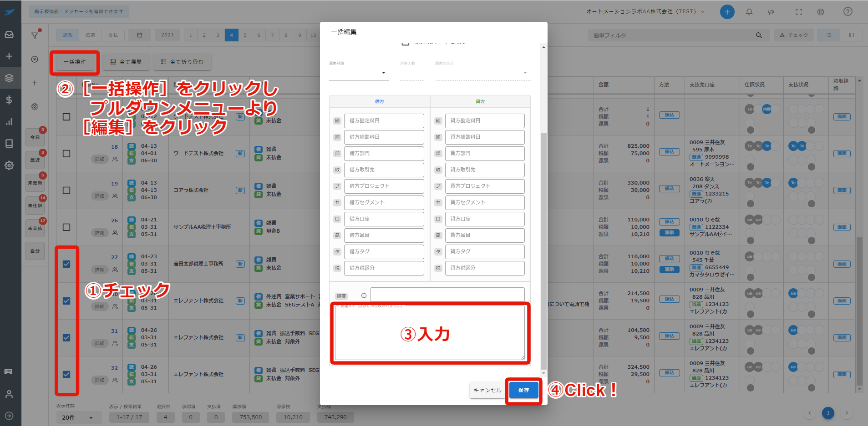
Task: Open the company selector オートメーションラボAA株式会社 dropdown
Action: [645, 12]
